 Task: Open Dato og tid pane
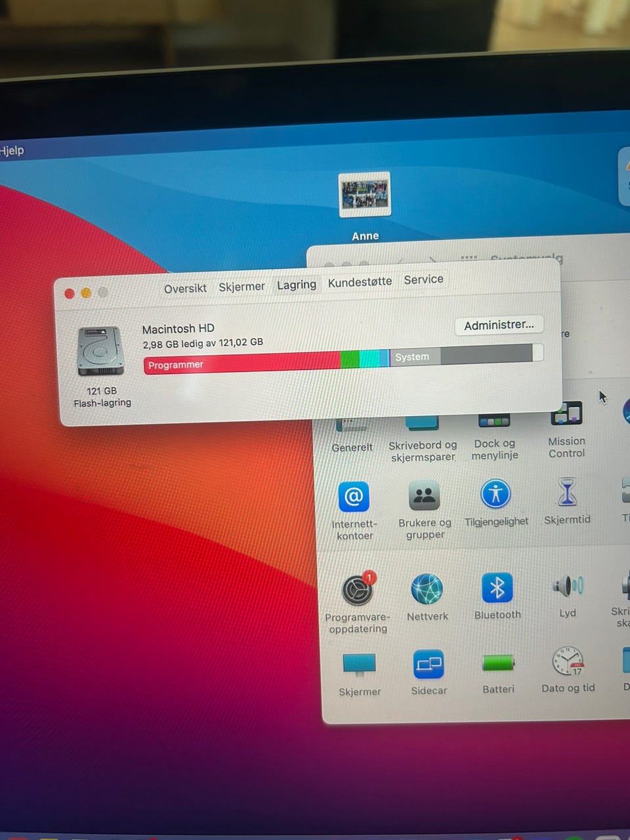[568, 669]
